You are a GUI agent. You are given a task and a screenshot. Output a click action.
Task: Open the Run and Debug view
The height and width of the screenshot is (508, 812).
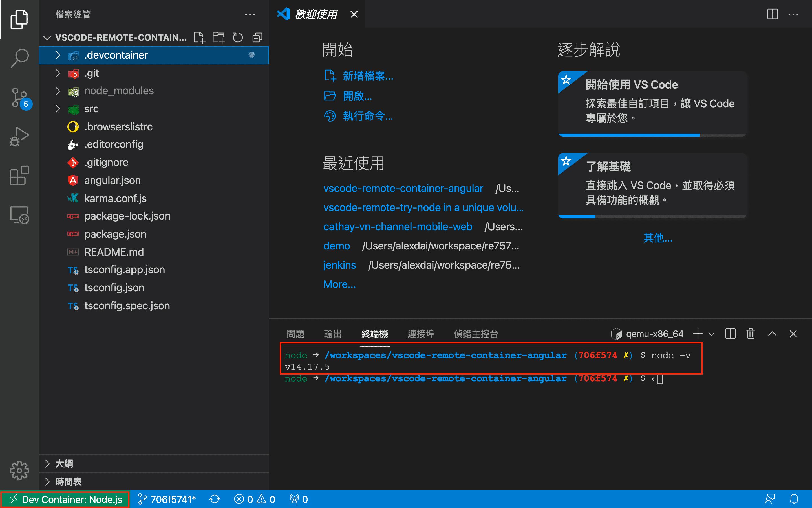pyautogui.click(x=19, y=136)
